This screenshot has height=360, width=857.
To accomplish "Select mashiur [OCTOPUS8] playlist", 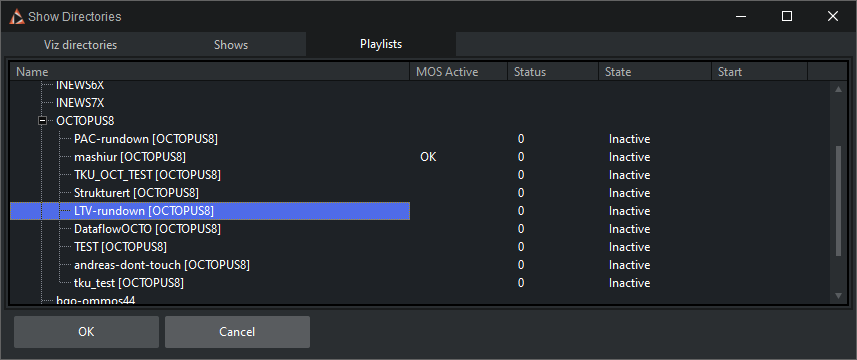I will [x=130, y=157].
